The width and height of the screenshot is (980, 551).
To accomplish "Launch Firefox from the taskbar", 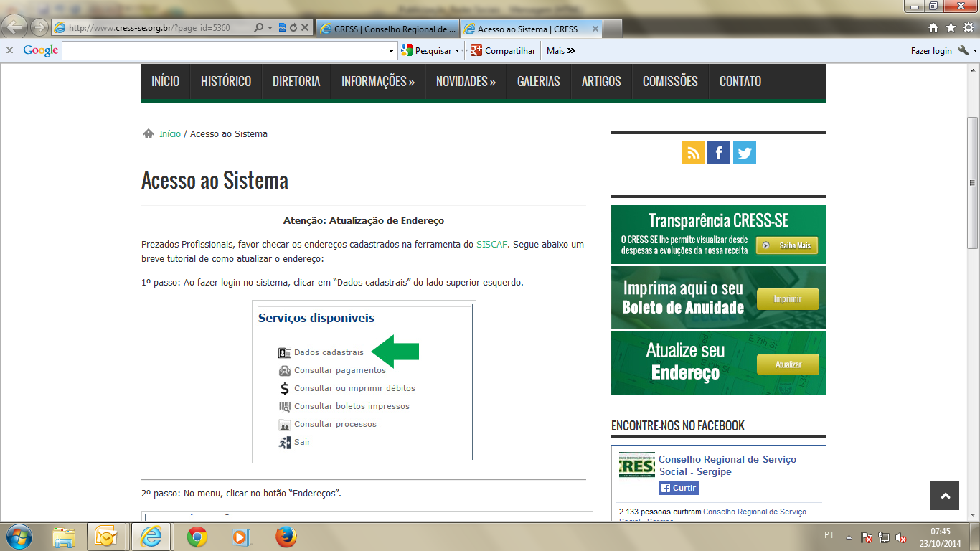I will (x=286, y=537).
